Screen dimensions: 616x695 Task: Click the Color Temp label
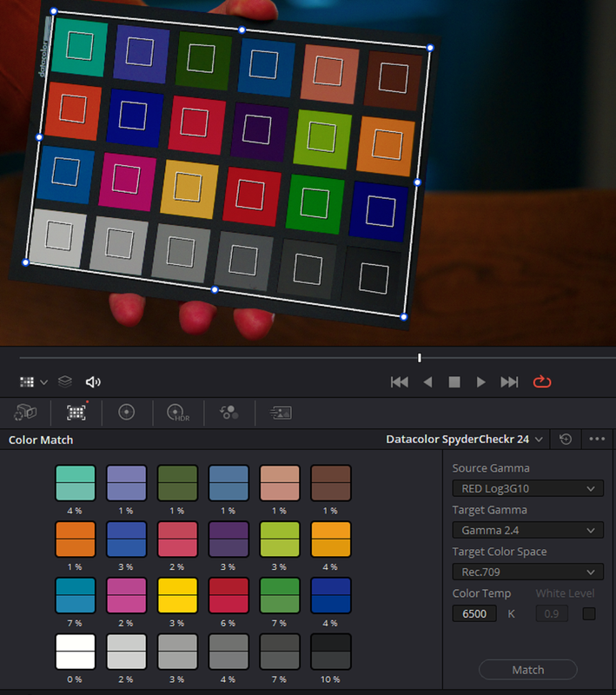pos(481,593)
